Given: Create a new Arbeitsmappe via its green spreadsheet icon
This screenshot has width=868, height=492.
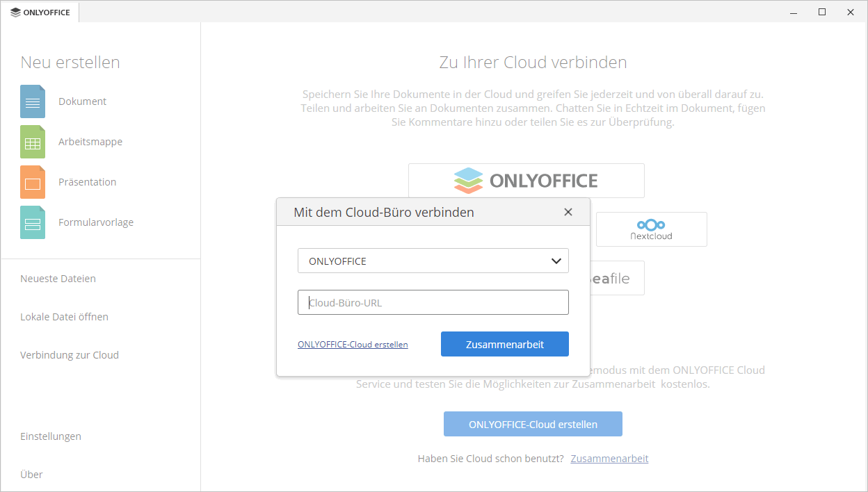Looking at the screenshot, I should click(x=33, y=142).
